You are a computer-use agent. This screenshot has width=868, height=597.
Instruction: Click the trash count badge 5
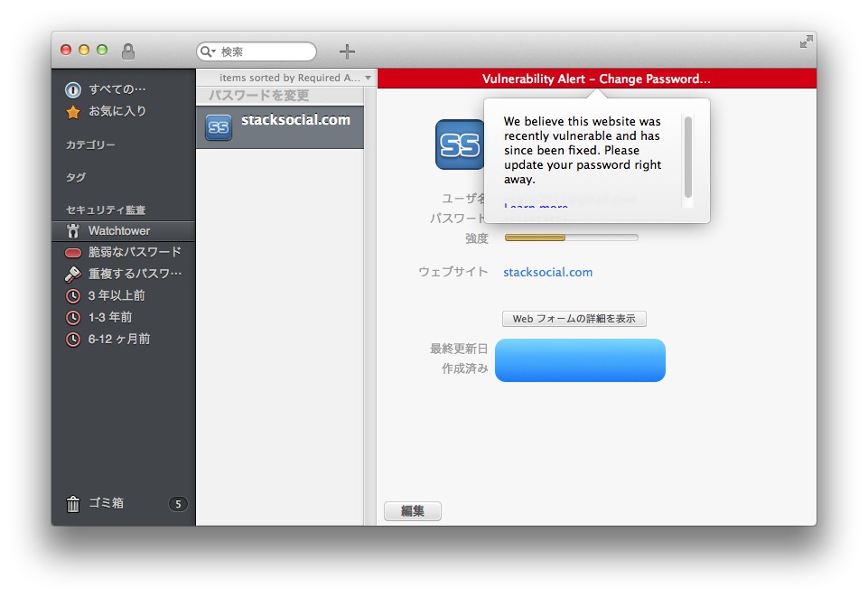coord(178,504)
